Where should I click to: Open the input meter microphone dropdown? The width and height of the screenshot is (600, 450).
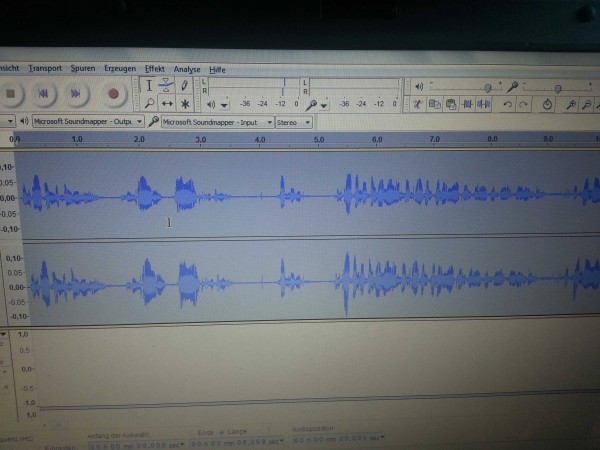(324, 106)
